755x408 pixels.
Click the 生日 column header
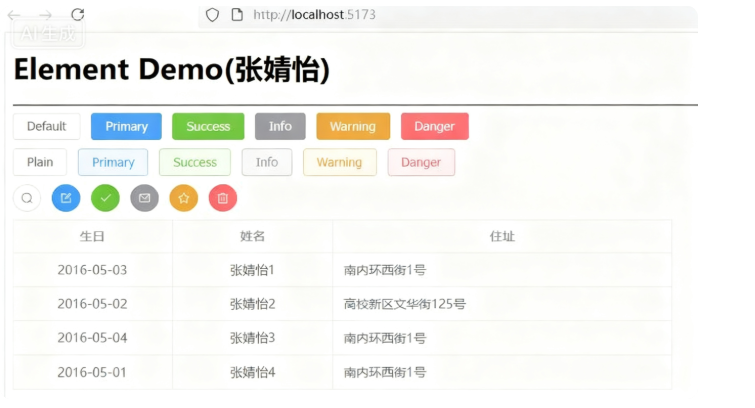click(92, 236)
